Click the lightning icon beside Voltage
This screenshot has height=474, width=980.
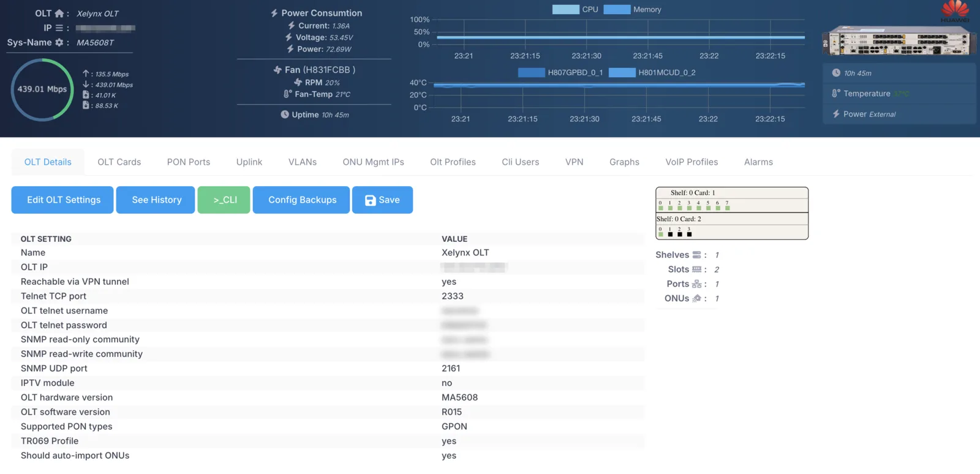[x=289, y=37]
